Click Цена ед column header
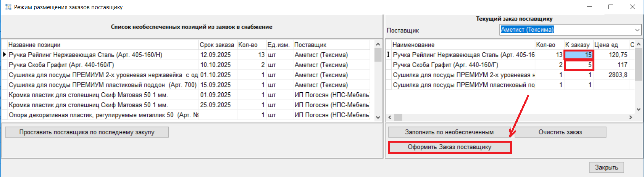This screenshot has height=177, width=644. click(x=609, y=45)
